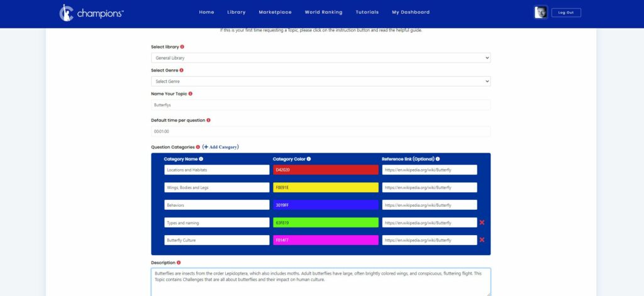Click the Add Category link
Image resolution: width=644 pixels, height=296 pixels.
point(221,147)
